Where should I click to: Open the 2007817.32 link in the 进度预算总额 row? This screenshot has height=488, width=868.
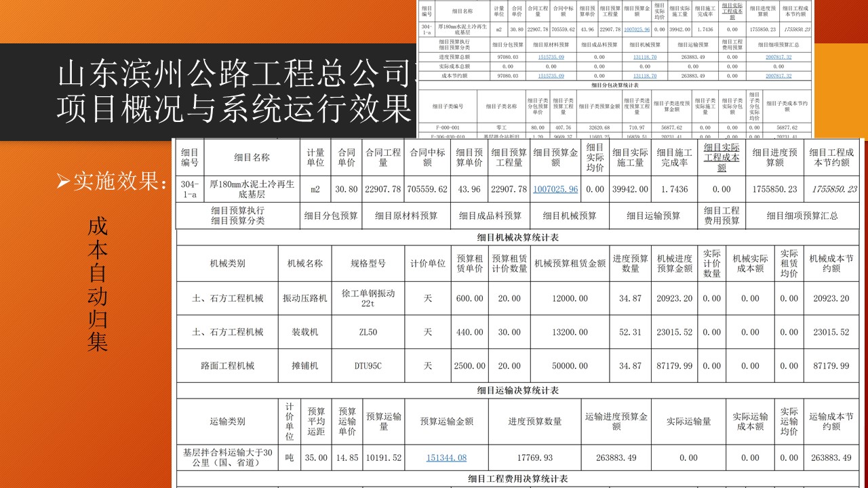[x=778, y=57]
